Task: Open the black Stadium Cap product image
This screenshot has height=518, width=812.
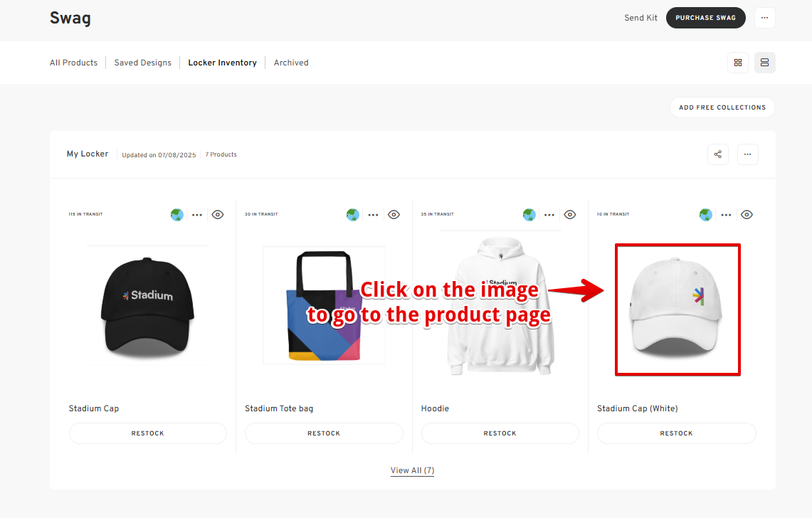Action: coord(147,306)
